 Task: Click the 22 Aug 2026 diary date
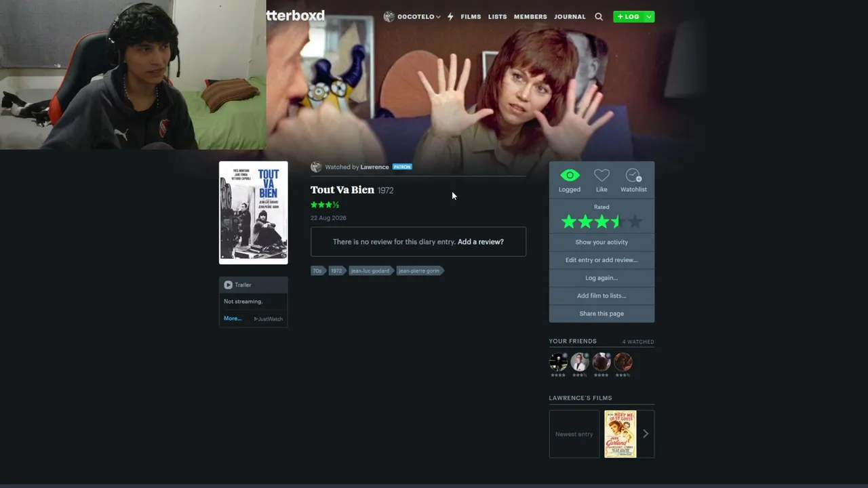point(328,218)
